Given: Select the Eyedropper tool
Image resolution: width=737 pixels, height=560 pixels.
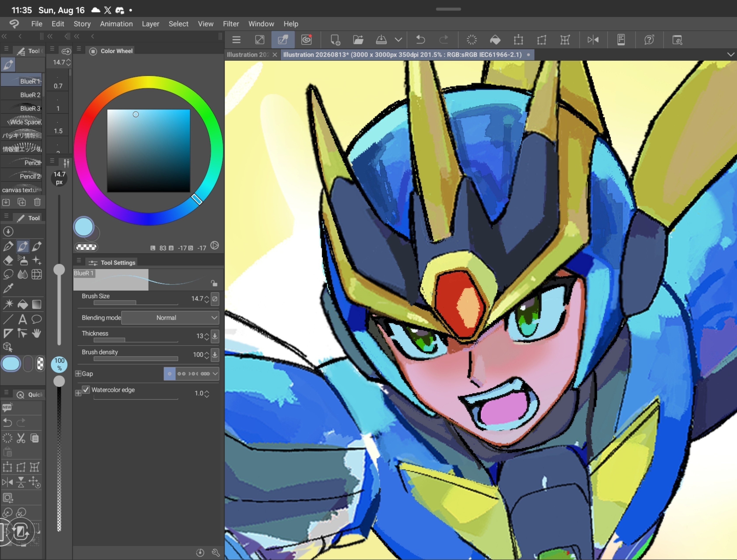Looking at the screenshot, I should 8,288.
